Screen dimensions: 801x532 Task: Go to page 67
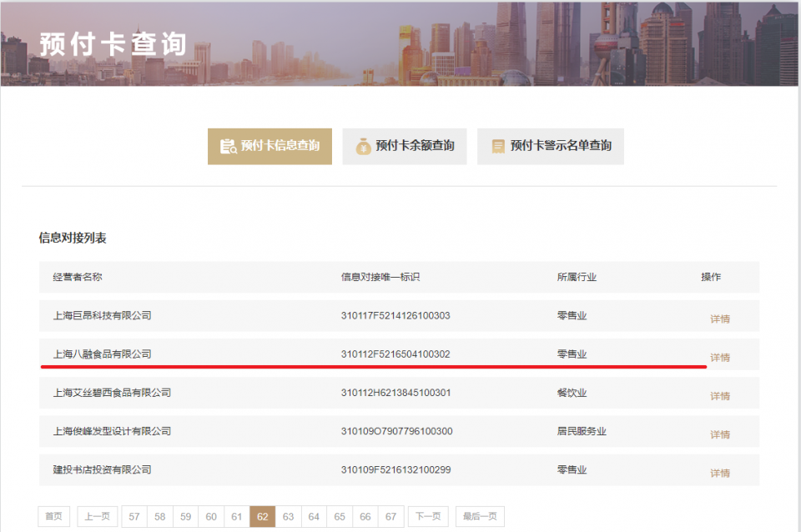coord(390,516)
